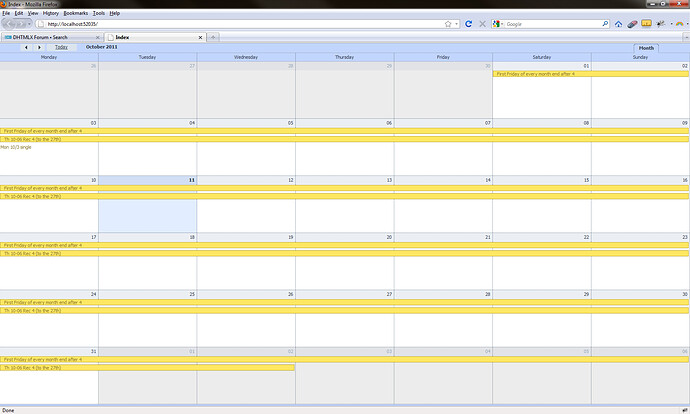Click the Google search input field

pyautogui.click(x=553, y=24)
